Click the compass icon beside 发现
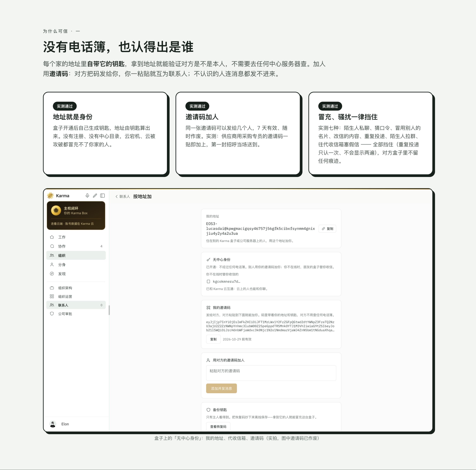476x470 pixels. pos(52,274)
